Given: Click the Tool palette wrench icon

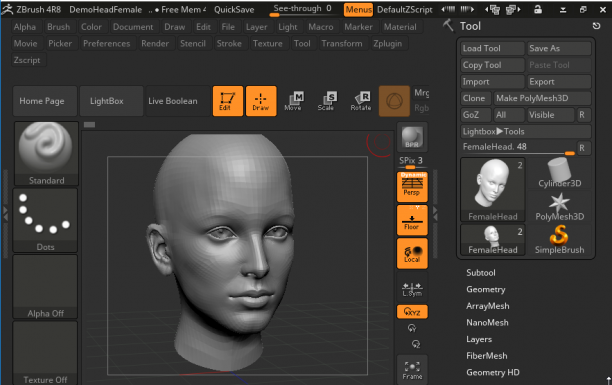Looking at the screenshot, I should point(448,26).
